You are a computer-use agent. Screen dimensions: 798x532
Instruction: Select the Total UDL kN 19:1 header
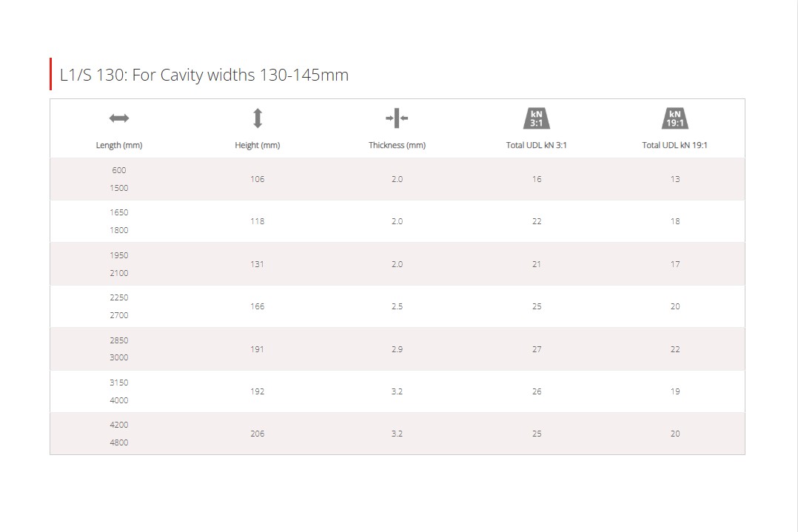tap(675, 145)
